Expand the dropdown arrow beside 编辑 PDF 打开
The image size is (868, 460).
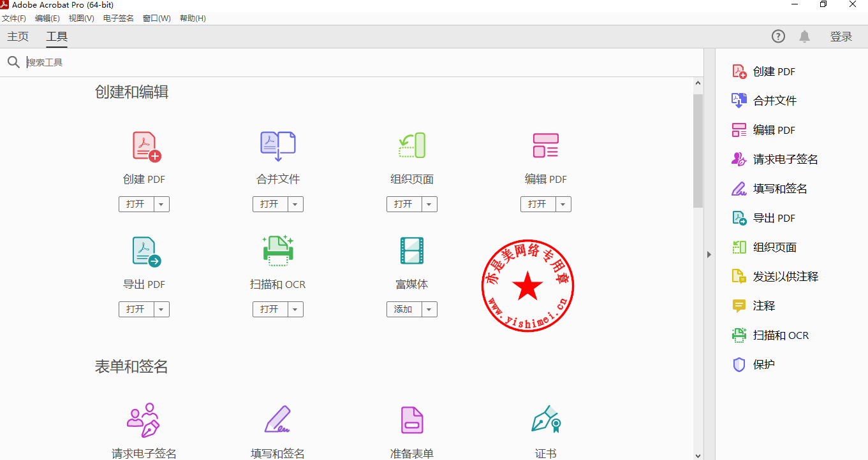click(x=563, y=204)
